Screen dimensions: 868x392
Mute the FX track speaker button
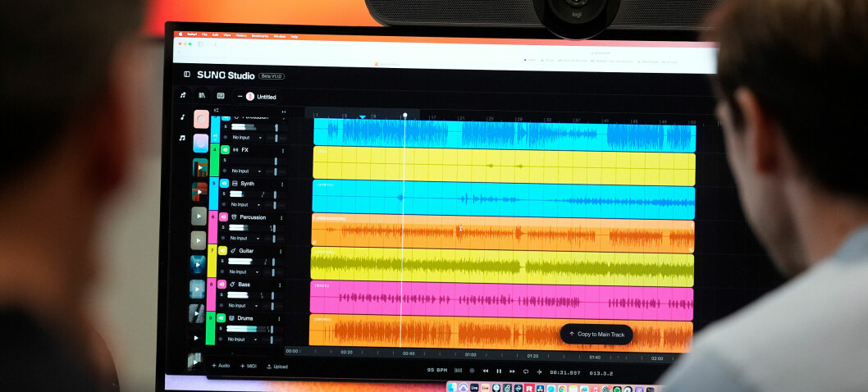225,149
